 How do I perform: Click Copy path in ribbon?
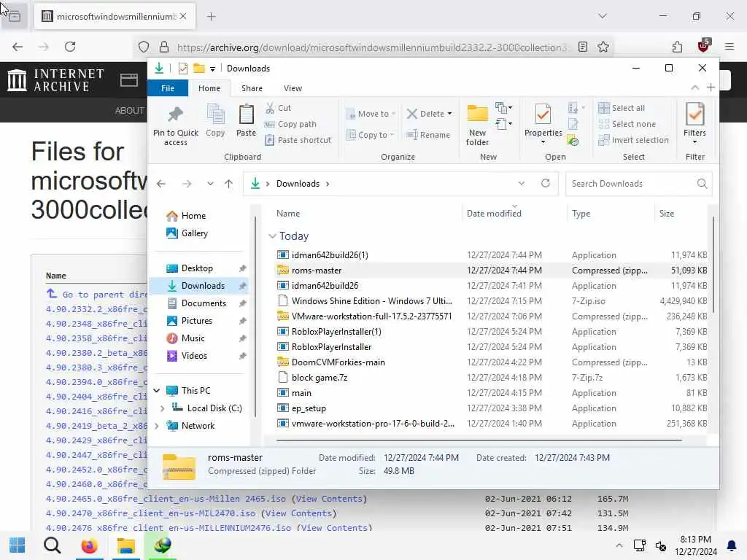290,124
